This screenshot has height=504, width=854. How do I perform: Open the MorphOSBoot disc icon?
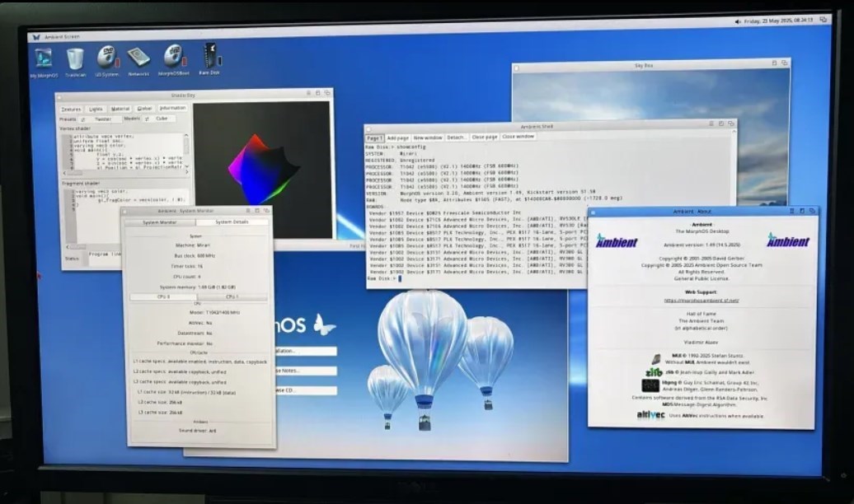[174, 56]
